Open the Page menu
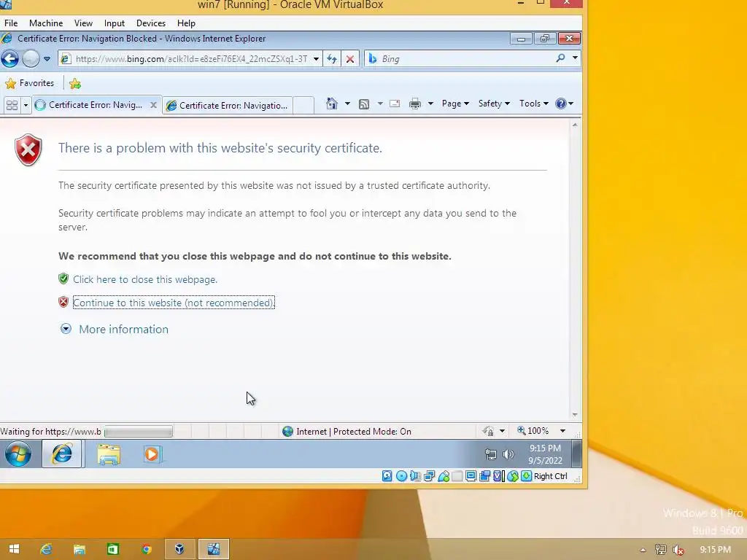 [x=455, y=104]
